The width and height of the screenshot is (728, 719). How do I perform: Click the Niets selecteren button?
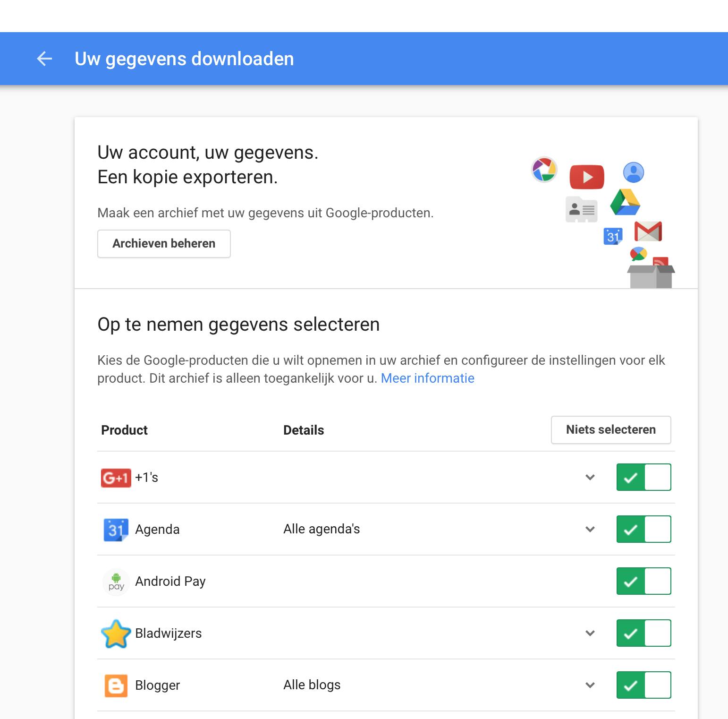610,430
